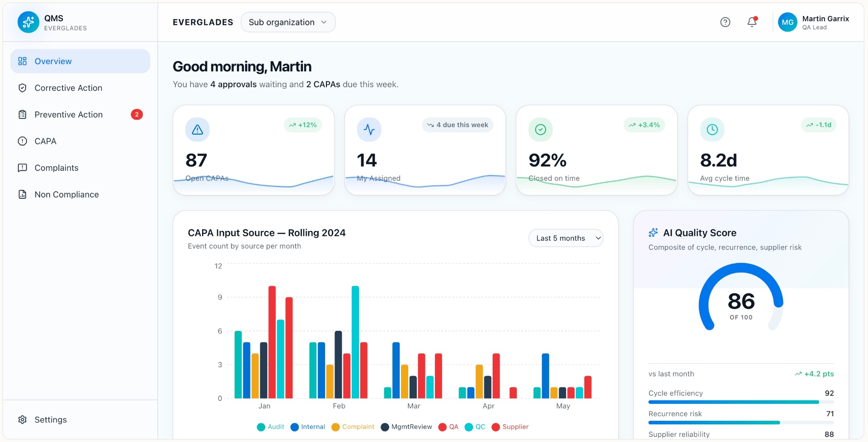Click the Mar axis label
The height and width of the screenshot is (442, 868).
click(x=414, y=406)
